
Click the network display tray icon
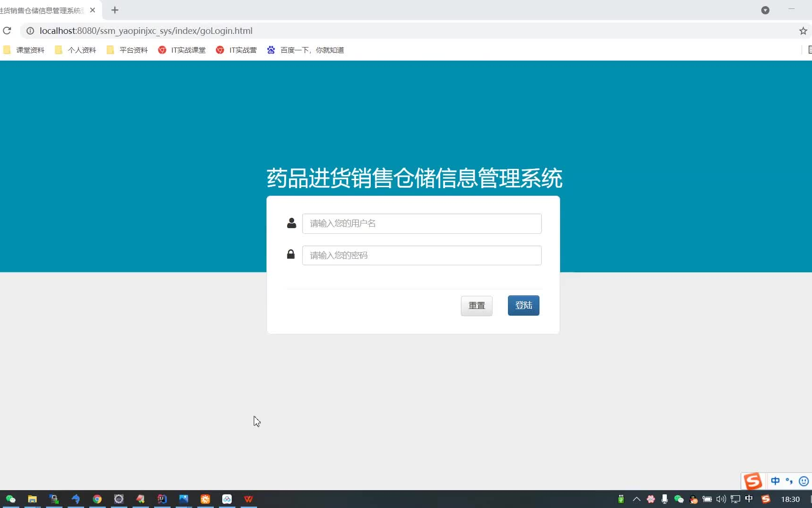pos(735,499)
